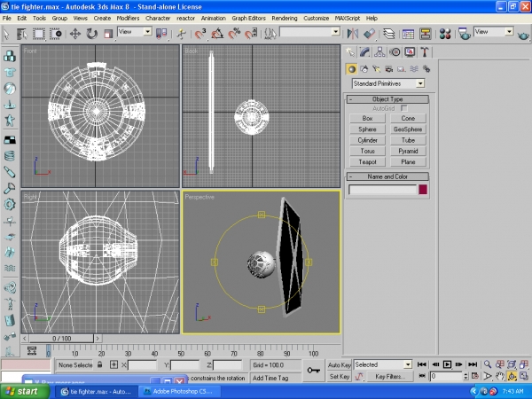Image resolution: width=532 pixels, height=399 pixels.
Task: Open the Graph Editors menu
Action: (x=248, y=19)
